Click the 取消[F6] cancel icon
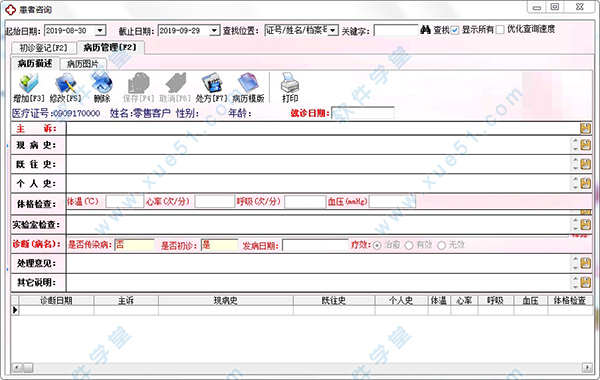The height and width of the screenshot is (380, 600). click(175, 83)
